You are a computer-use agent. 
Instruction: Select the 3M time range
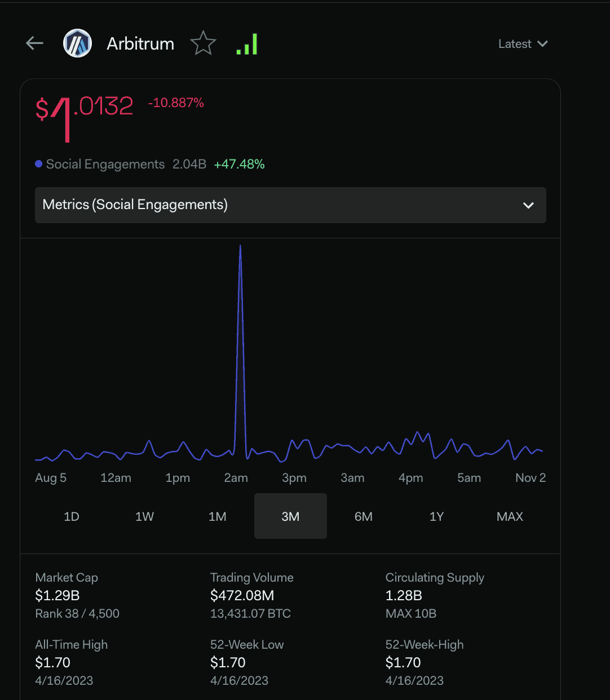[290, 516]
